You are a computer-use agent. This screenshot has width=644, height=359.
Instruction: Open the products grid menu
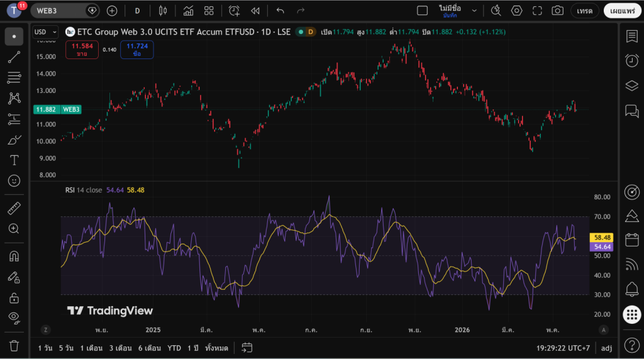click(631, 314)
